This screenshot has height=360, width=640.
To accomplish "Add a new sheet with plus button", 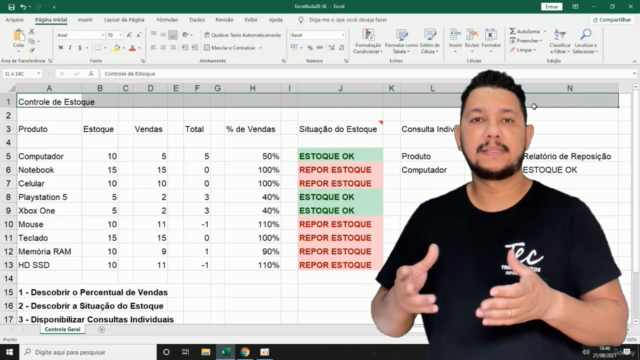I will click(102, 329).
